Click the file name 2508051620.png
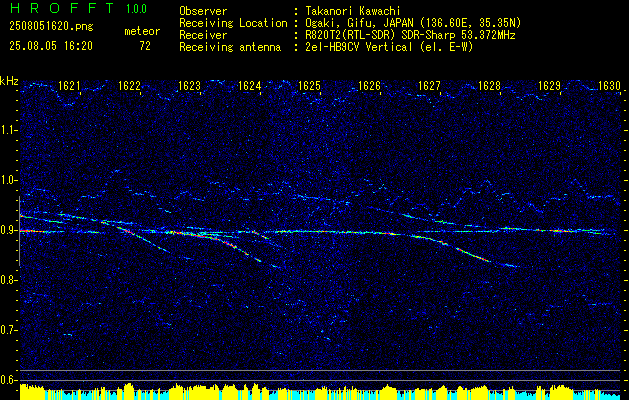This screenshot has height=400, width=629. point(51,27)
